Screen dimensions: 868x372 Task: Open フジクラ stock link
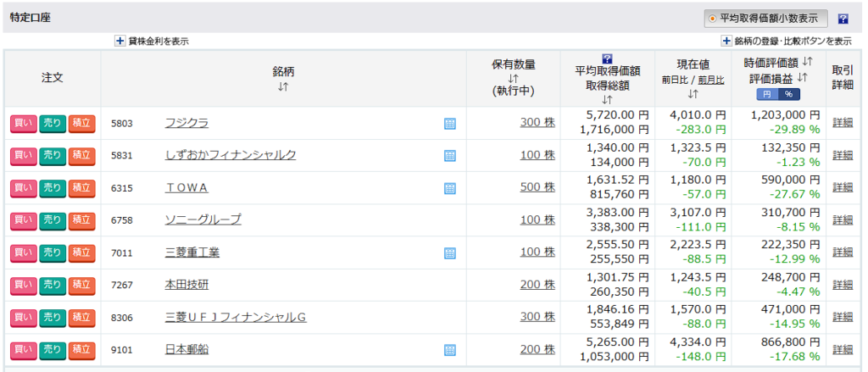(x=186, y=124)
